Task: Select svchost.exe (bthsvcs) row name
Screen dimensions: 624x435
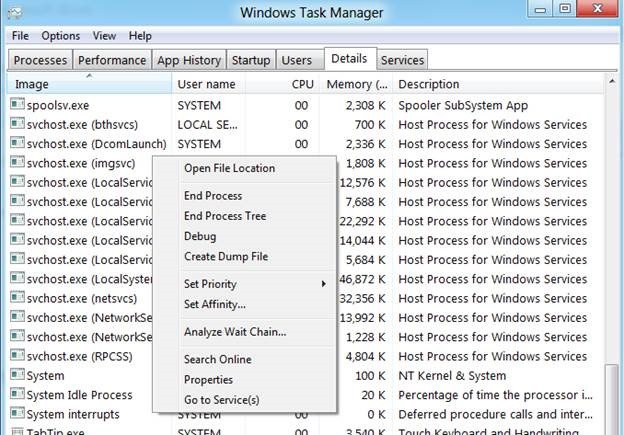Action: click(x=82, y=125)
